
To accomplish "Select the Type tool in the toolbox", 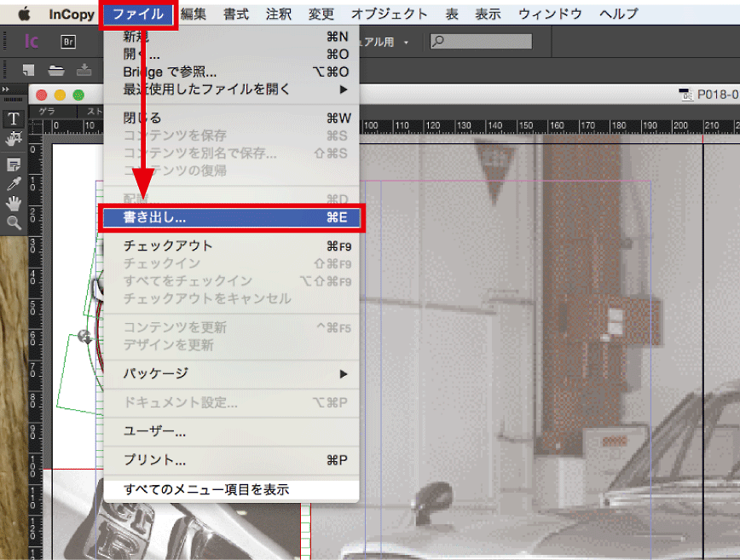I will [x=14, y=118].
